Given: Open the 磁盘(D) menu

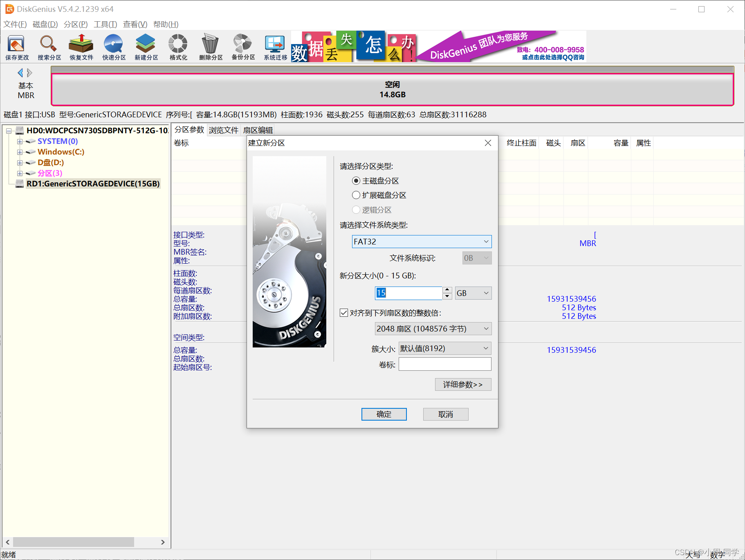Looking at the screenshot, I should (x=45, y=24).
